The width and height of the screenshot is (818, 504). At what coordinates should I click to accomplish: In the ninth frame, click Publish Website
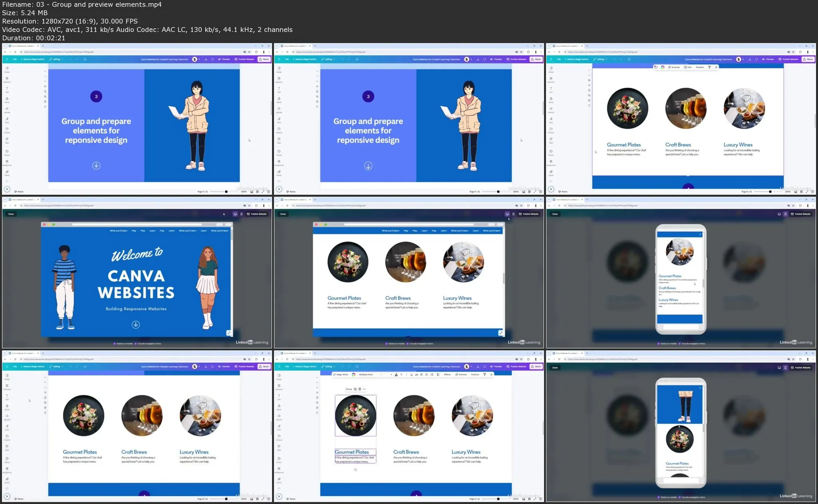point(801,368)
